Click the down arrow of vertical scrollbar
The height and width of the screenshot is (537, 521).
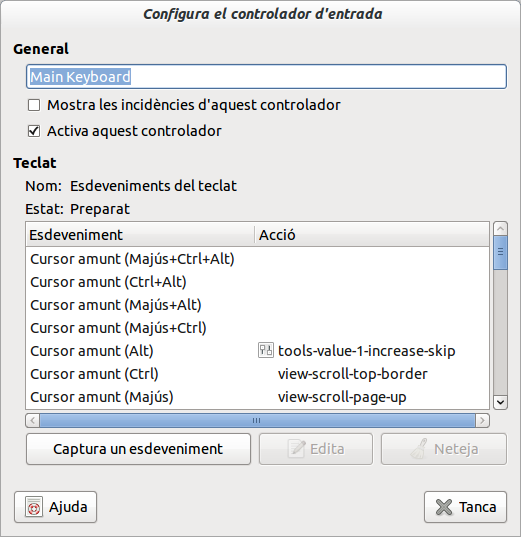[x=500, y=402]
